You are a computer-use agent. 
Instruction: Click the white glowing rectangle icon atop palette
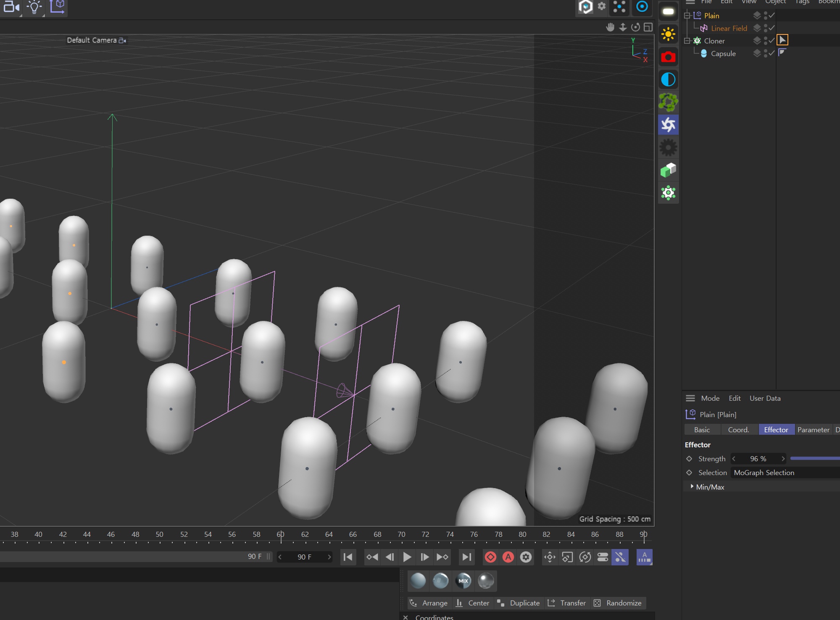click(x=668, y=11)
